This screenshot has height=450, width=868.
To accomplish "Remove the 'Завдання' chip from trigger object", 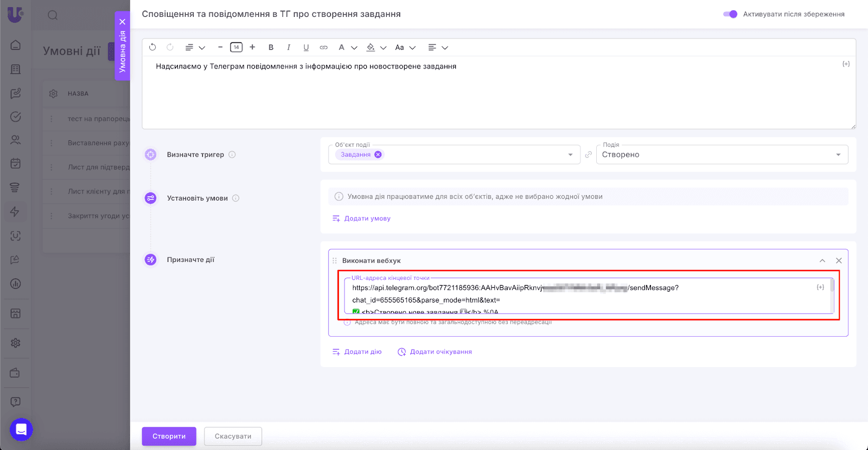I will point(378,155).
